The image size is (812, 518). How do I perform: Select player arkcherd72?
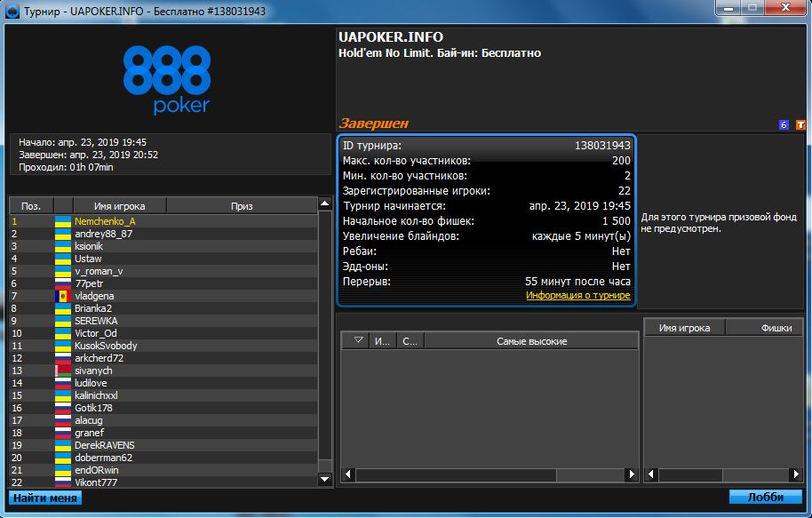pos(163,358)
